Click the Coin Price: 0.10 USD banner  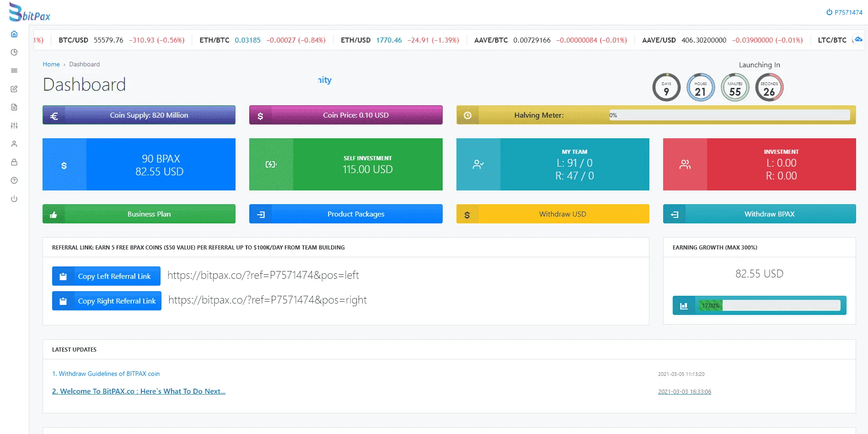[346, 115]
